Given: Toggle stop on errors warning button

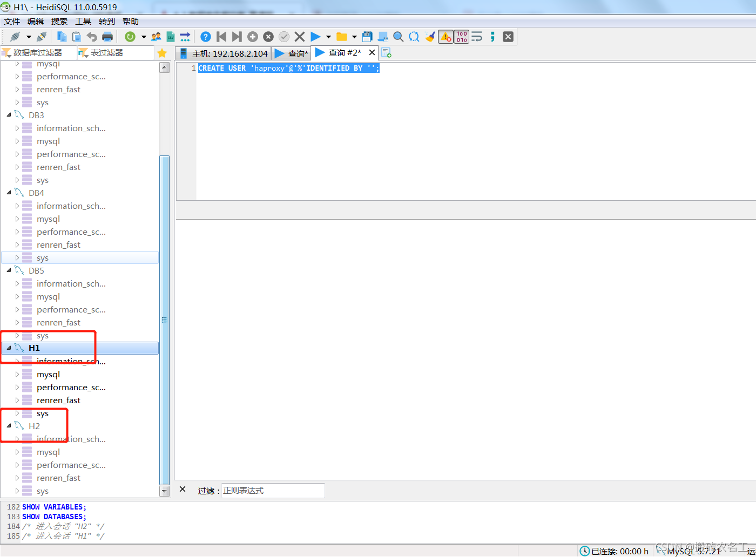Looking at the screenshot, I should click(x=446, y=37).
